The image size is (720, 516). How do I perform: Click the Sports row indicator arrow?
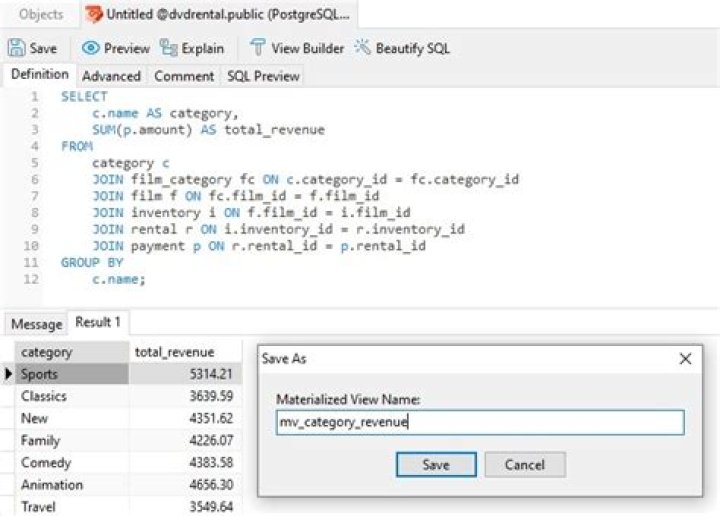pyautogui.click(x=8, y=374)
